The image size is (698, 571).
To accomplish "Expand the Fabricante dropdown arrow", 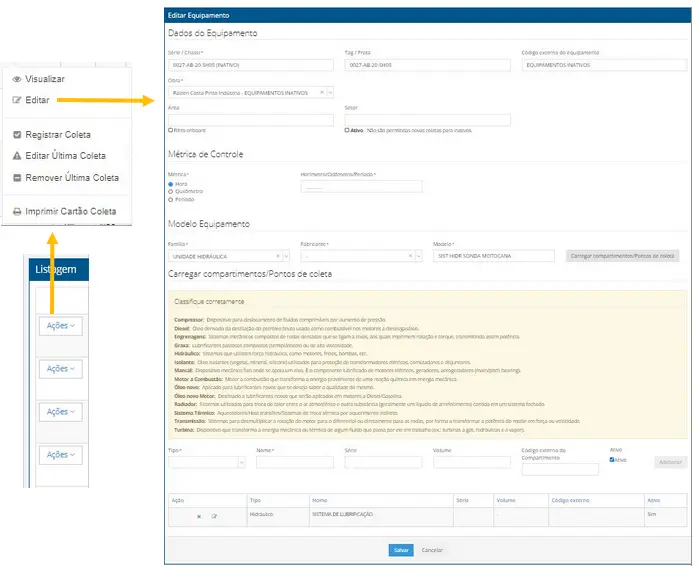I will pyautogui.click(x=418, y=256).
